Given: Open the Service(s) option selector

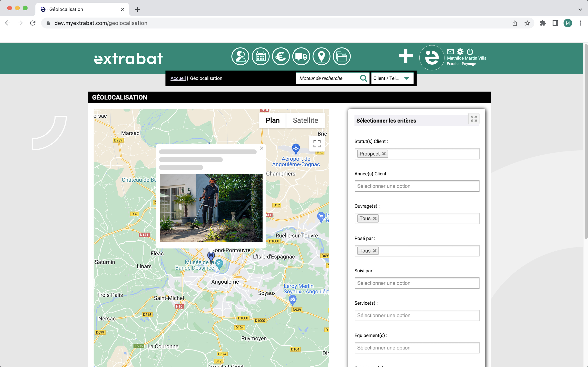Looking at the screenshot, I should pos(416,315).
